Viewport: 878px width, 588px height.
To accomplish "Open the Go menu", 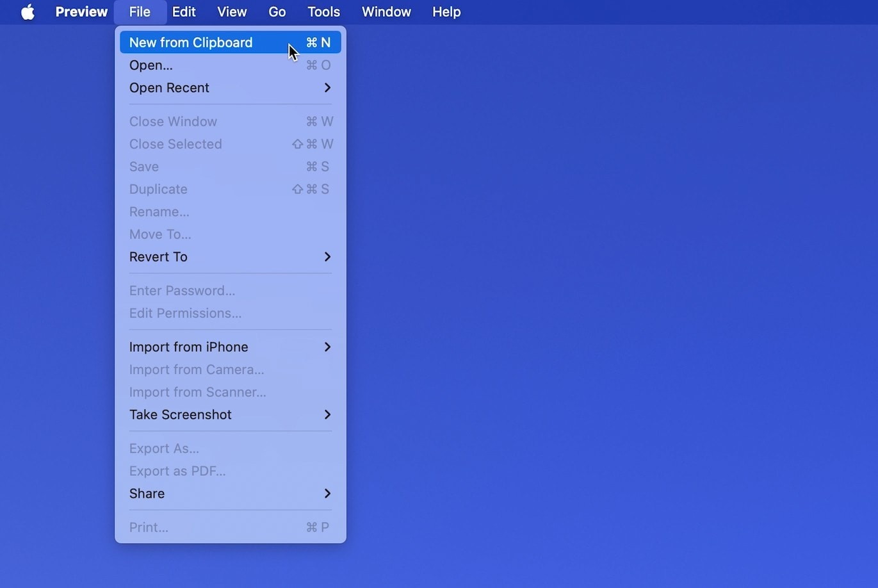I will (x=277, y=12).
